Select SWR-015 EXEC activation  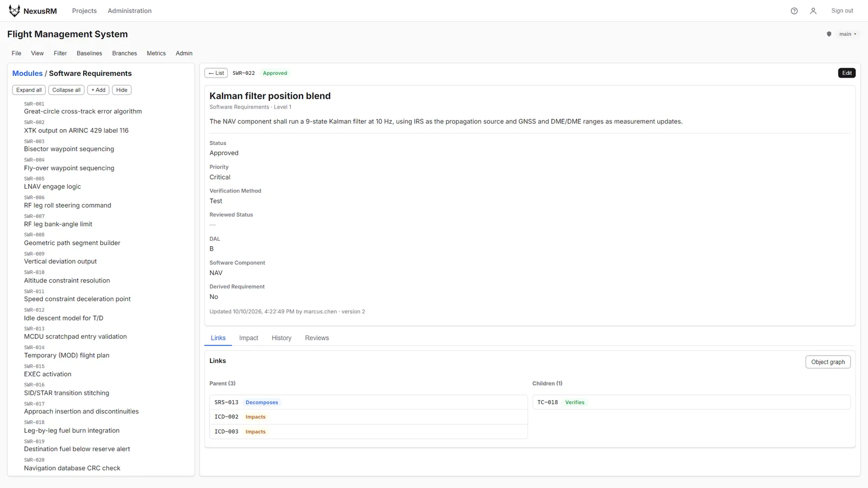coord(48,370)
